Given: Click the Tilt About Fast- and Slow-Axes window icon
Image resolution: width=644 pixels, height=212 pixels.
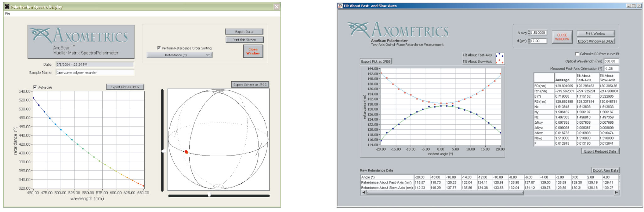Looking at the screenshot, I should [340, 6].
